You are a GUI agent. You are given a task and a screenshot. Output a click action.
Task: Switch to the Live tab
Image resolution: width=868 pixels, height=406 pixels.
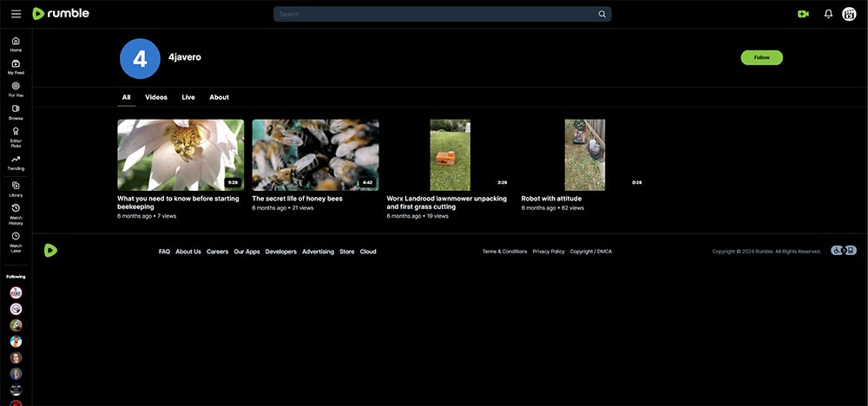(x=188, y=97)
